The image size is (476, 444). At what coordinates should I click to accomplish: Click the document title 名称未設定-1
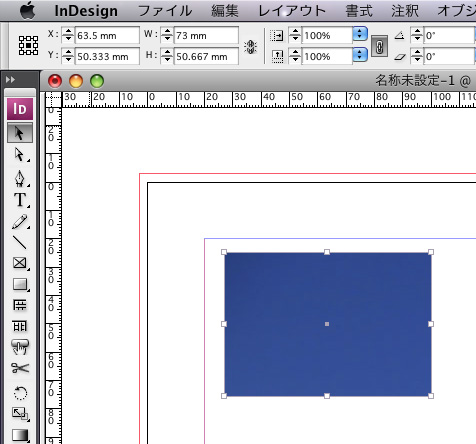[415, 81]
